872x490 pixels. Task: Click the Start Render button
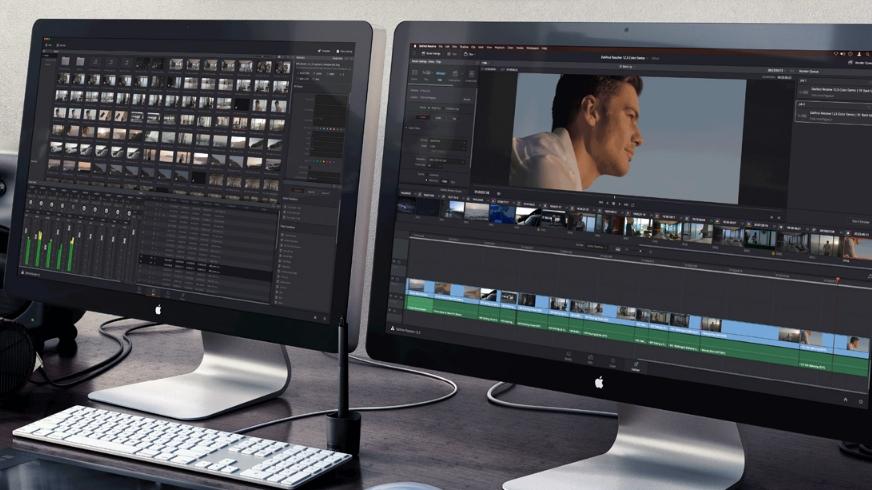click(x=861, y=222)
